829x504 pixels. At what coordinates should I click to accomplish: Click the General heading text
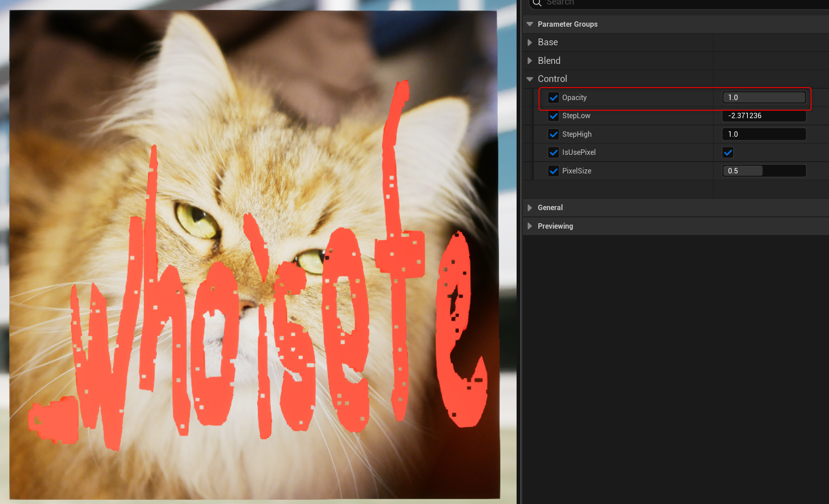pyautogui.click(x=550, y=207)
